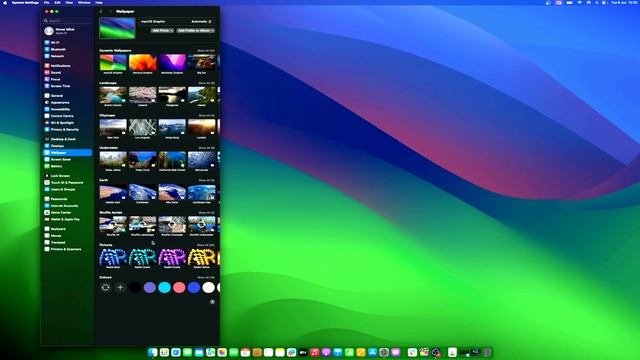Pick the cyan colour swatch
The height and width of the screenshot is (360, 640).
[164, 287]
